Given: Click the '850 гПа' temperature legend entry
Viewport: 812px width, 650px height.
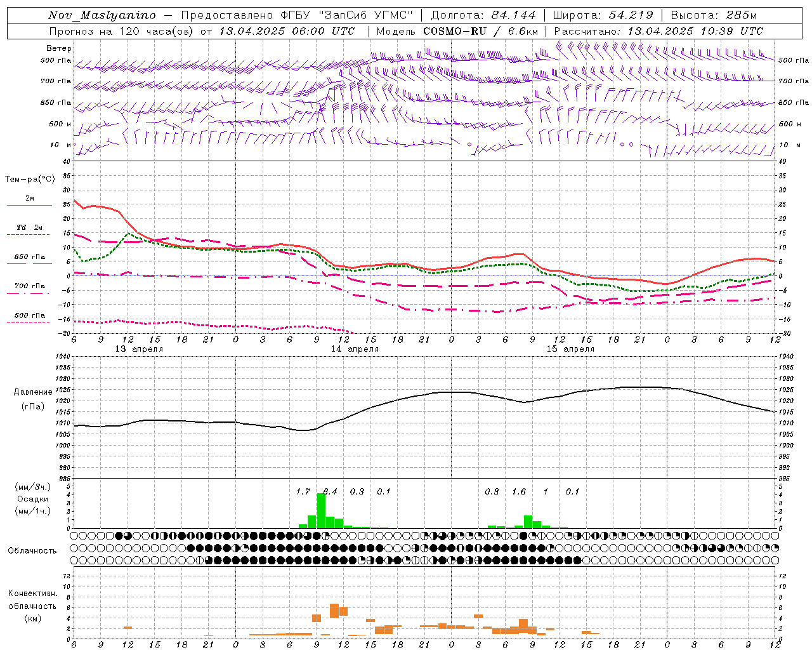Looking at the screenshot, I should 29,260.
